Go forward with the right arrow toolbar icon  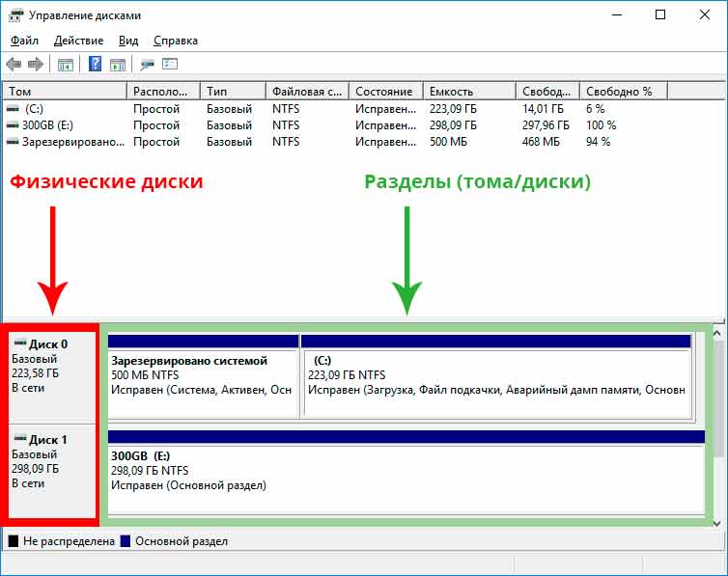(36, 64)
